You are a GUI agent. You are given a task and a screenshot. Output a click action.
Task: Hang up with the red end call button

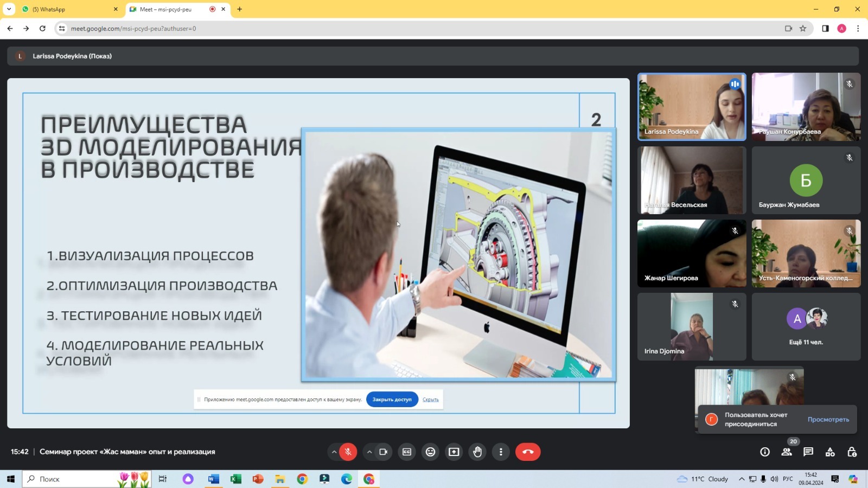[x=528, y=451]
